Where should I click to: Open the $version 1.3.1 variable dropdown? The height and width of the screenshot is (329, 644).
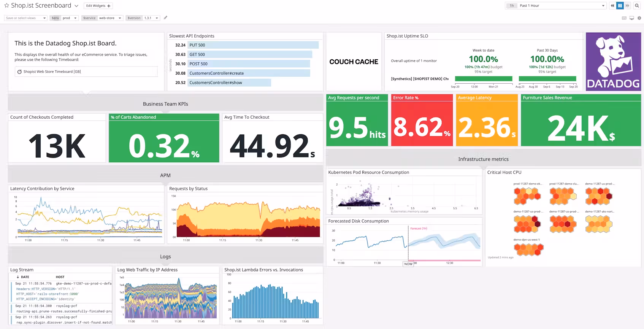(x=143, y=18)
